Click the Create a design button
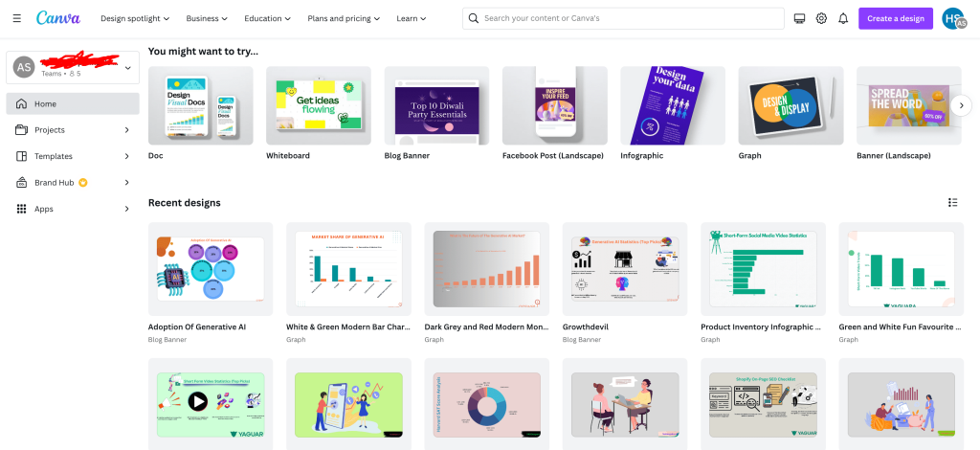Image resolution: width=980 pixels, height=450 pixels. tap(895, 18)
